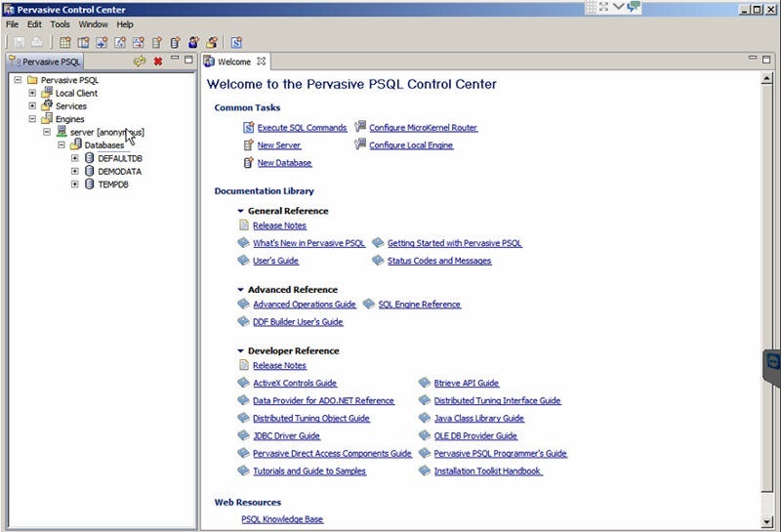Open the Window menu
The image size is (781, 532).
(x=93, y=24)
